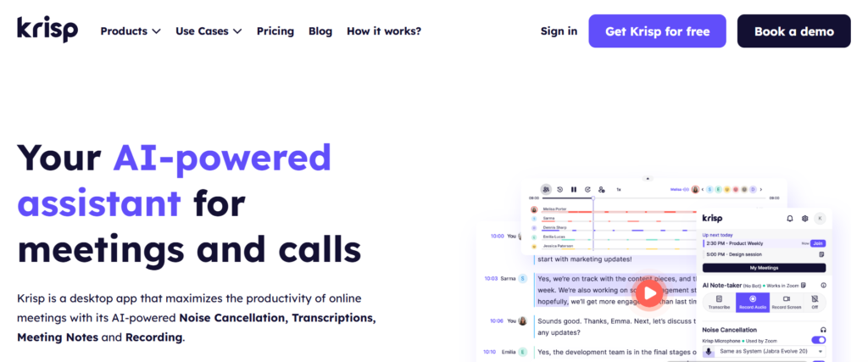The height and width of the screenshot is (362, 868).
Task: Open the notification bell in the Krisp widget
Action: coord(790,219)
